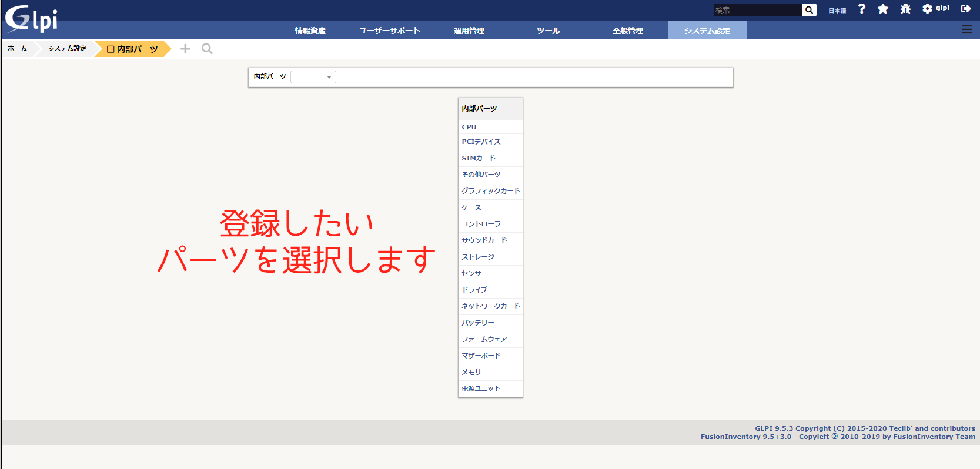Open the ツール menu
The width and height of the screenshot is (980, 469).
point(548,31)
